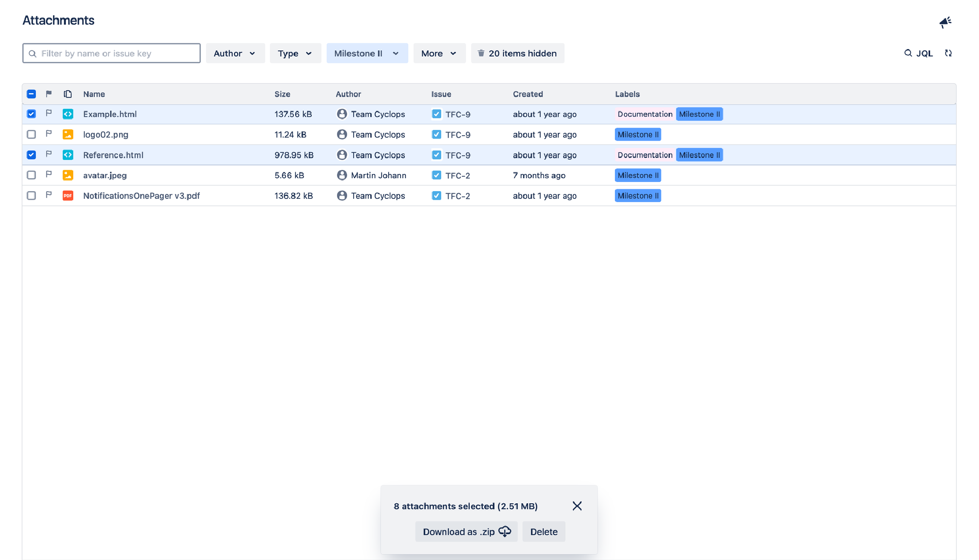Click the flag column header icon
Screen dimensions: 979x560
[49, 94]
